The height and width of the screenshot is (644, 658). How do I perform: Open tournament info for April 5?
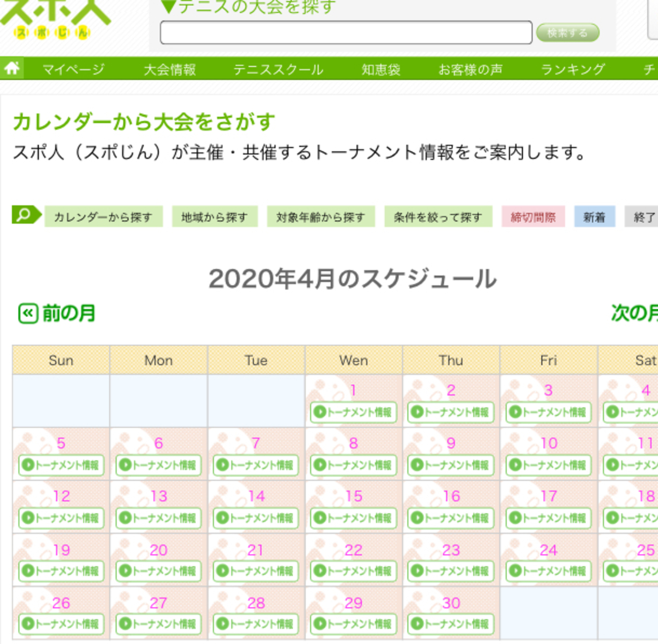(61, 465)
